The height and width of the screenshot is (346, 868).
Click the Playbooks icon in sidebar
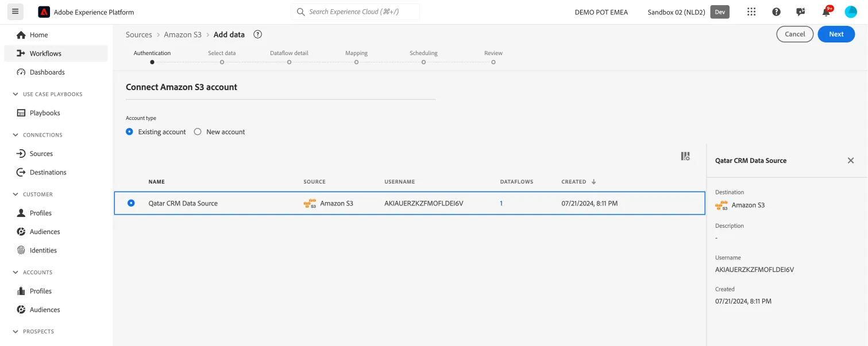pyautogui.click(x=21, y=113)
